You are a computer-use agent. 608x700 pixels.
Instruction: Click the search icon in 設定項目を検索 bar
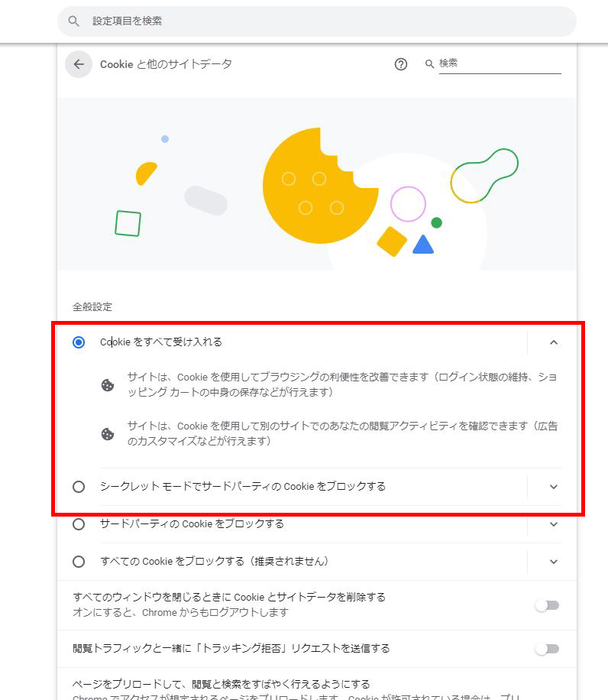(x=73, y=21)
